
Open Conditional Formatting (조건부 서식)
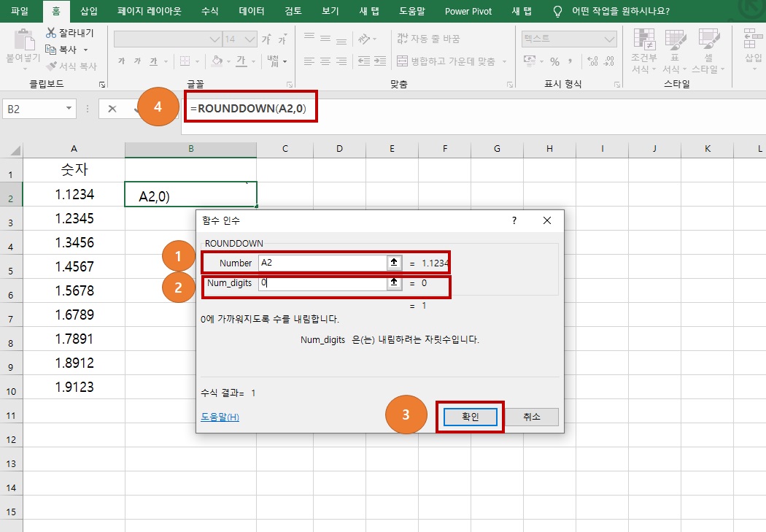coord(644,51)
